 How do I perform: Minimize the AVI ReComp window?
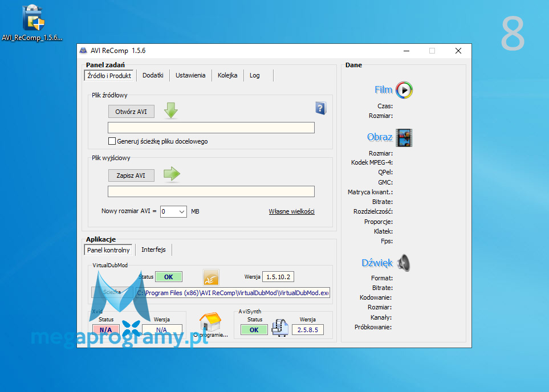click(406, 51)
